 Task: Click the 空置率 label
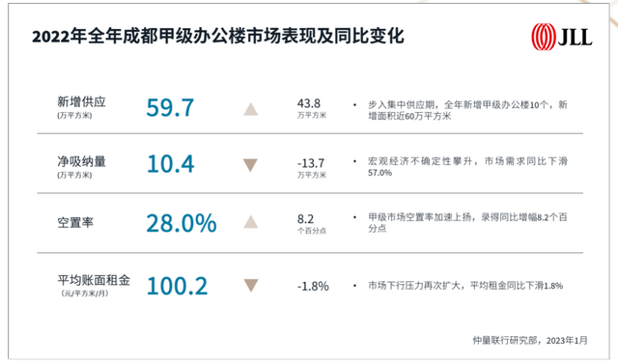(75, 223)
